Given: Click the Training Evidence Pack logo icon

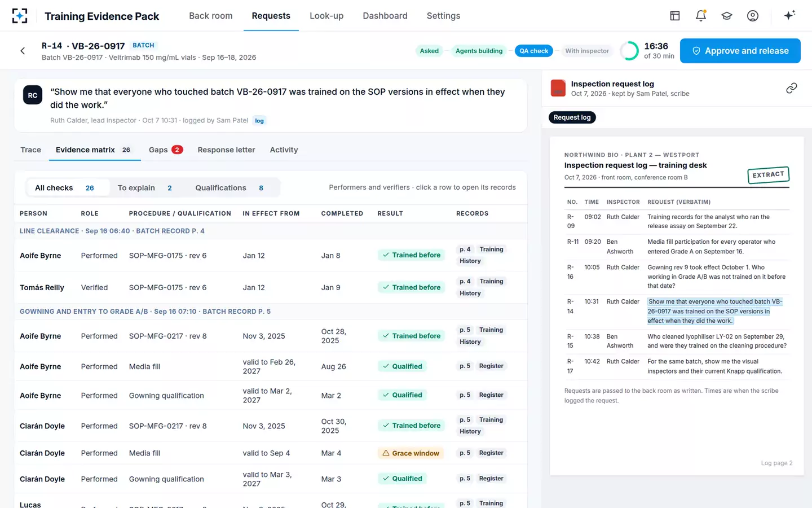Looking at the screenshot, I should click(20, 16).
